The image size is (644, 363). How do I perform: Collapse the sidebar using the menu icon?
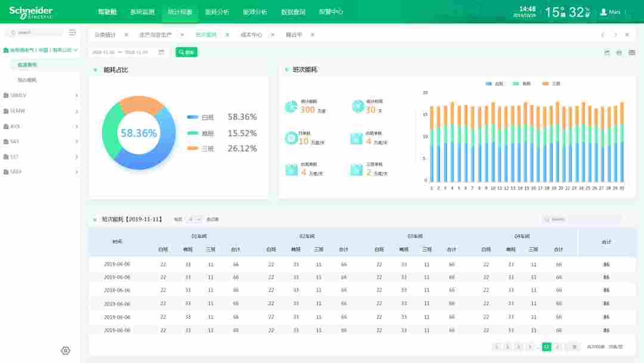[x=72, y=32]
